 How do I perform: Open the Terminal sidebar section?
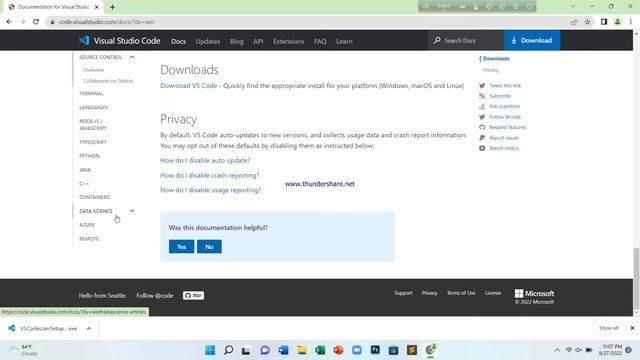[x=91, y=93]
